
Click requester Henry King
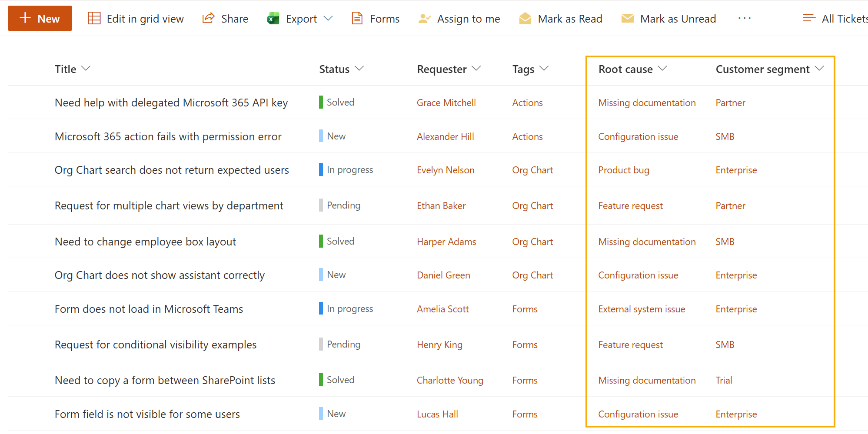pos(439,345)
